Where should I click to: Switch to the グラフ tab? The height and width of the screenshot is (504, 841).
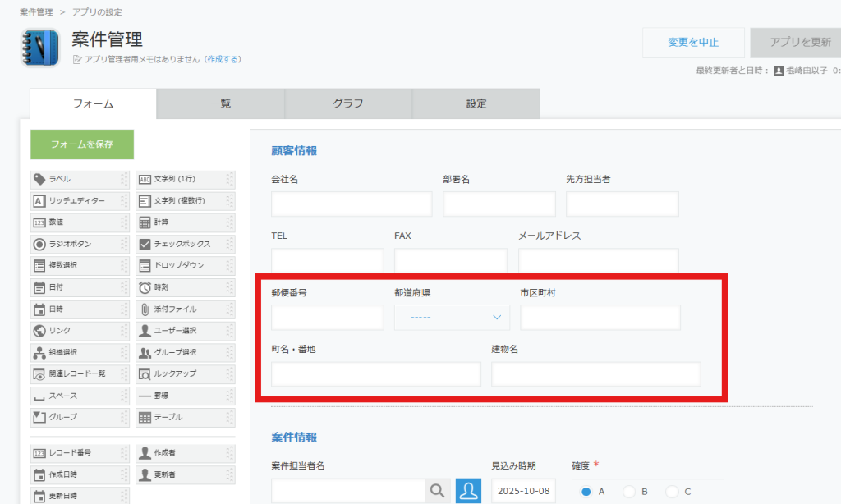pyautogui.click(x=347, y=104)
